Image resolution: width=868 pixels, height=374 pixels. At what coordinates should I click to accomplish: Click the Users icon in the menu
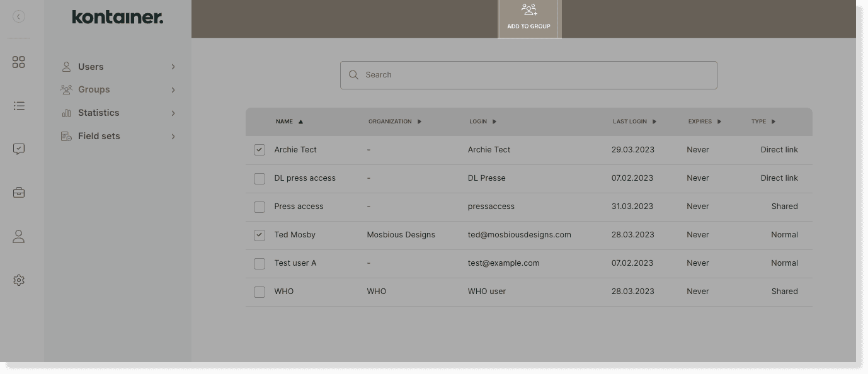(66, 66)
